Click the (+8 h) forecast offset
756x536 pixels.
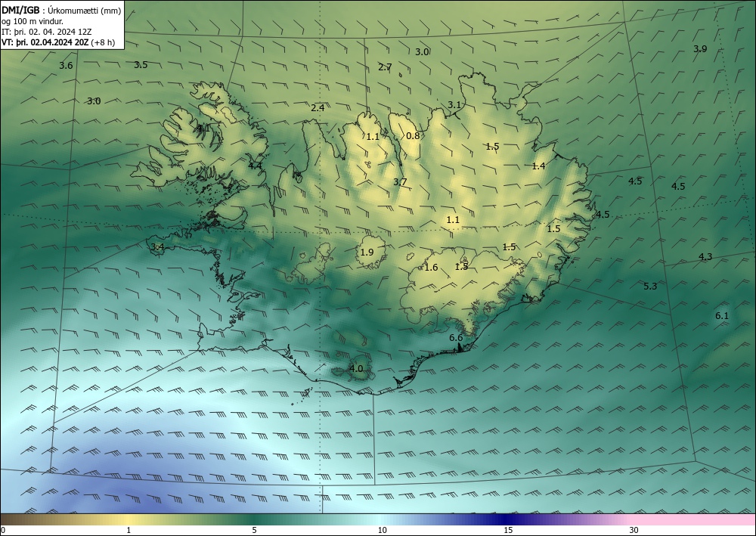click(x=103, y=42)
